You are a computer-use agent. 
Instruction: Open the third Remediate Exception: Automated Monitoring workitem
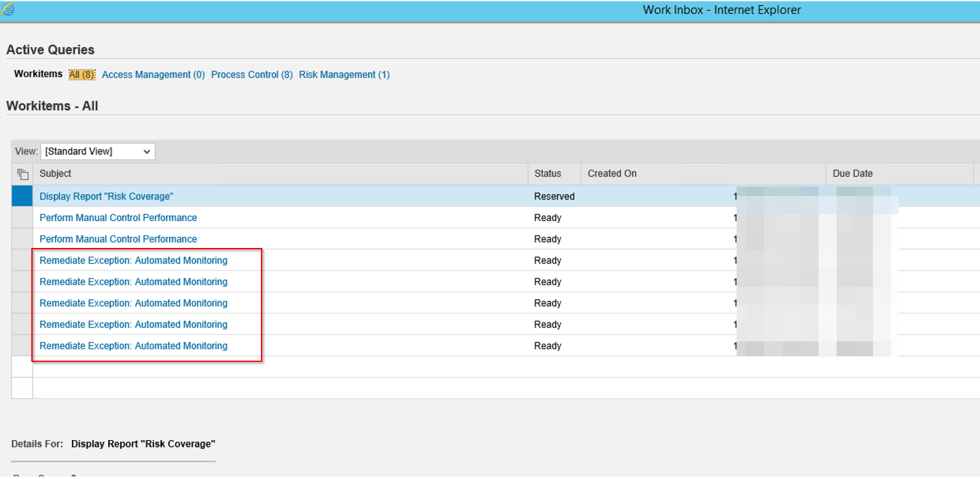click(133, 302)
